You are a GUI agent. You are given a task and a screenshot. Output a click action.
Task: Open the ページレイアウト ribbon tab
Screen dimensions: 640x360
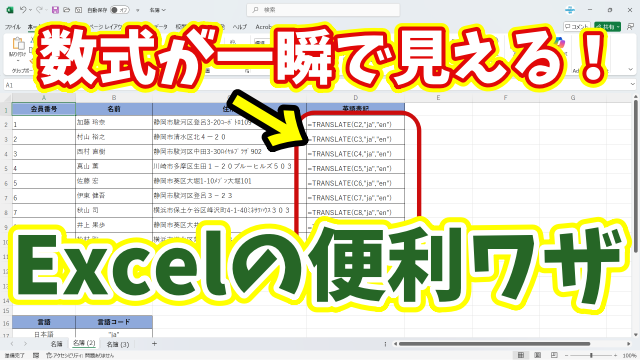coord(105,27)
